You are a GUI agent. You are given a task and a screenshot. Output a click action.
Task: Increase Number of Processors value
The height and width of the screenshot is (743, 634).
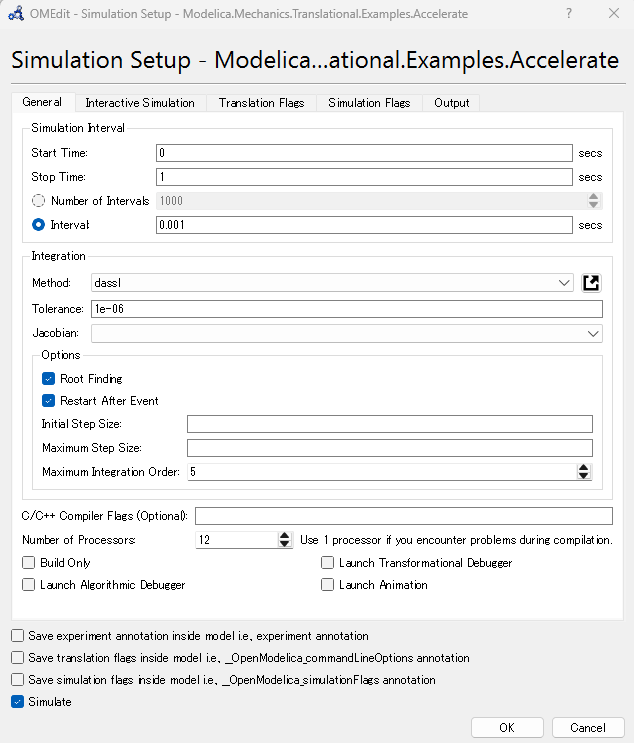pos(284,535)
